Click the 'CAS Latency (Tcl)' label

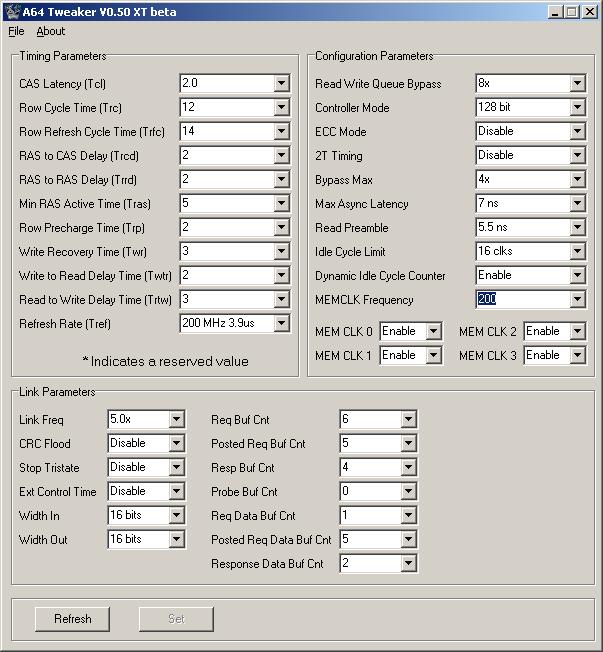[x=62, y=84]
